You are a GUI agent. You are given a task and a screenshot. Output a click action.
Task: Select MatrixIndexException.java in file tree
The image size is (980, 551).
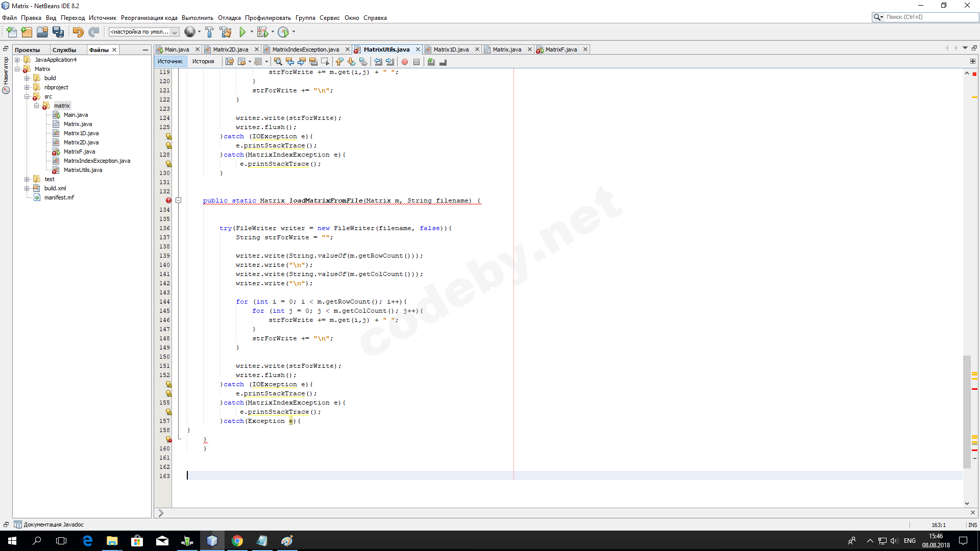(97, 161)
